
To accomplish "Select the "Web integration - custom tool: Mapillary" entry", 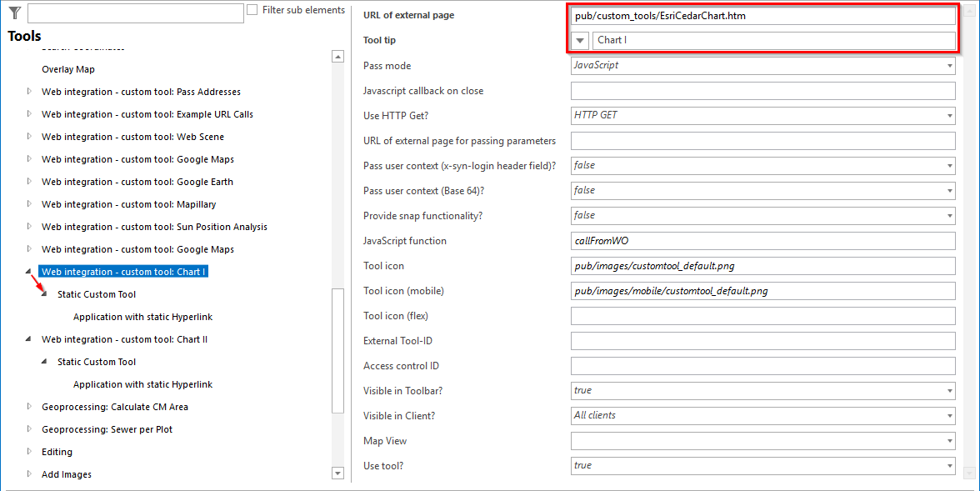I will [x=128, y=203].
